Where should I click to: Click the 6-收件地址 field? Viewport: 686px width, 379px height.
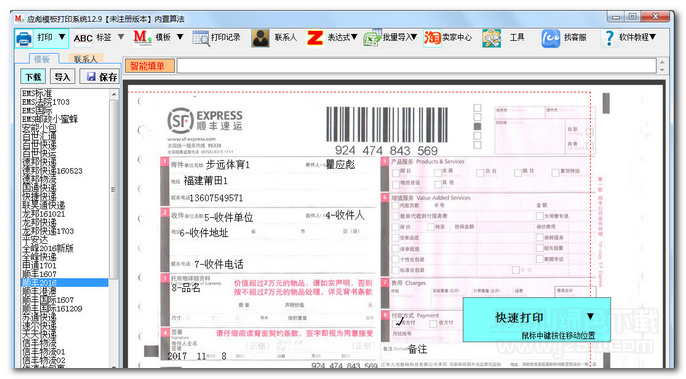coord(204,233)
